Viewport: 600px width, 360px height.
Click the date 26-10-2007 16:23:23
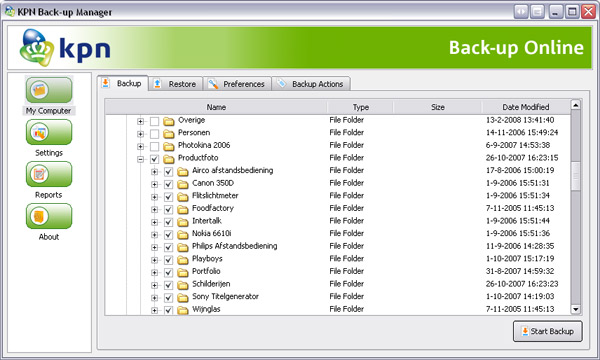tap(522, 284)
